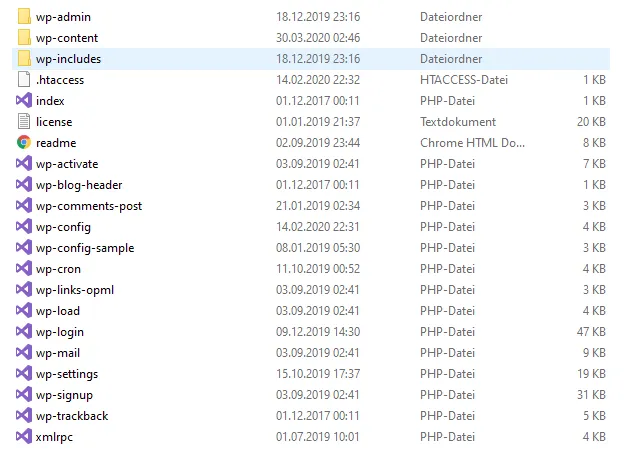Click the Chrome HTML Do... type cell
Image resolution: width=625 pixels, height=457 pixels.
pos(472,143)
